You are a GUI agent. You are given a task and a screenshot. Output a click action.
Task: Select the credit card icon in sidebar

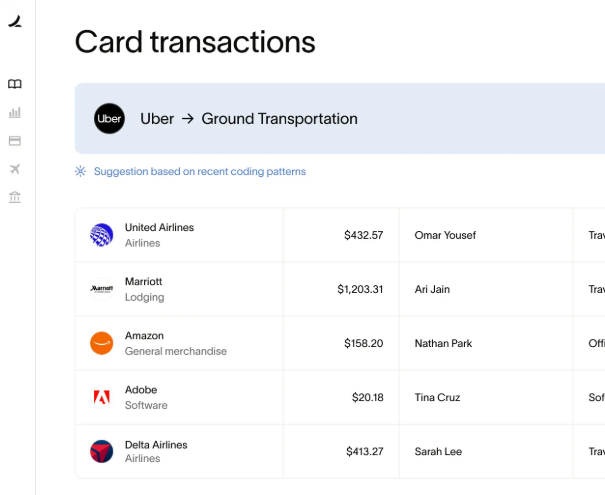[15, 140]
